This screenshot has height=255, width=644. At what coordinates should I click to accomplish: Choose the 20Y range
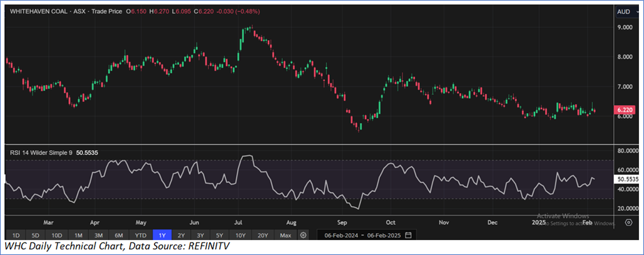(x=263, y=236)
